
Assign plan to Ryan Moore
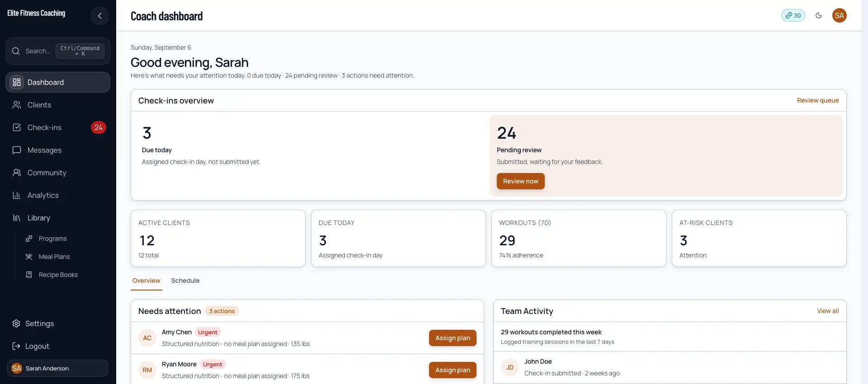click(x=453, y=370)
